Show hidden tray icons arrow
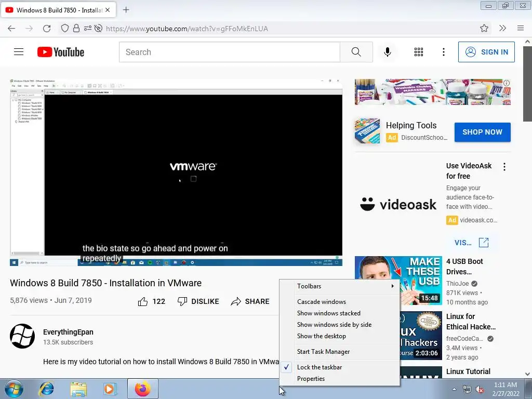Image resolution: width=532 pixels, height=399 pixels. tap(454, 389)
